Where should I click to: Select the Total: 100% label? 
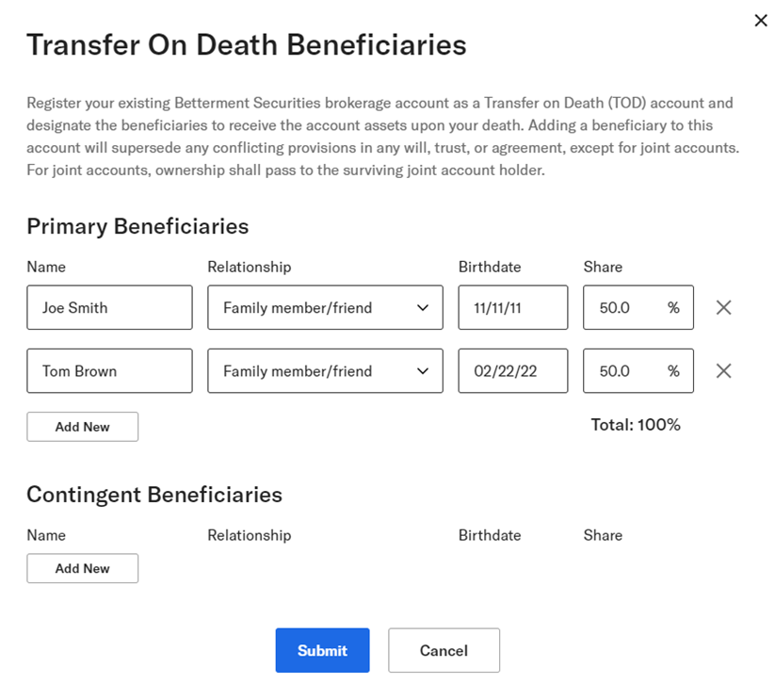tap(634, 425)
